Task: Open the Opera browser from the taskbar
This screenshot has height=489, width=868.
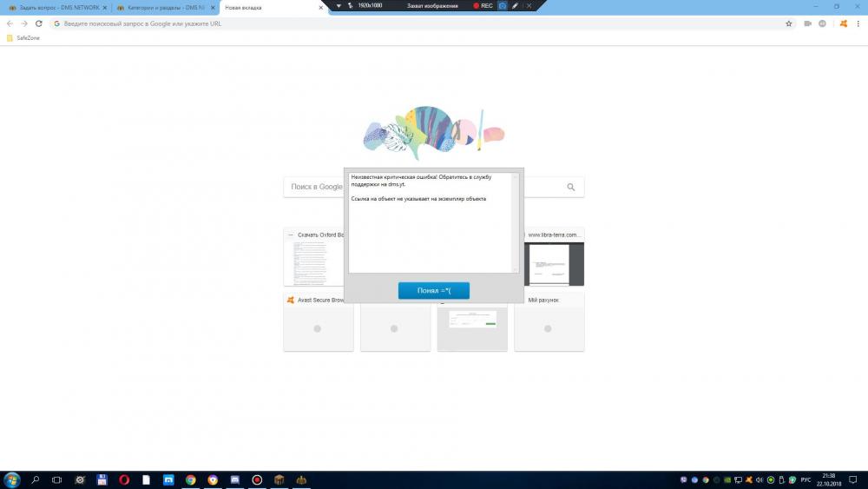Action: coord(124,479)
